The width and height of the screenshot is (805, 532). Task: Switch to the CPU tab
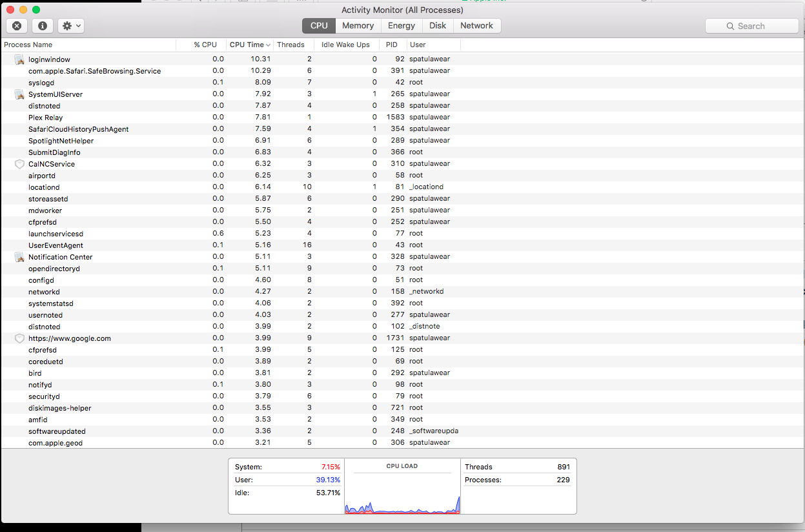319,26
